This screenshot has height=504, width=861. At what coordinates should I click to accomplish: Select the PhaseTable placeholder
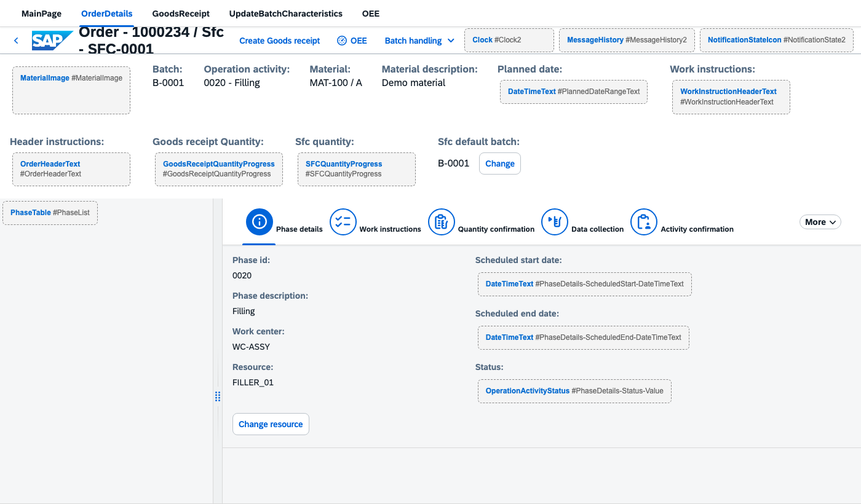click(50, 213)
